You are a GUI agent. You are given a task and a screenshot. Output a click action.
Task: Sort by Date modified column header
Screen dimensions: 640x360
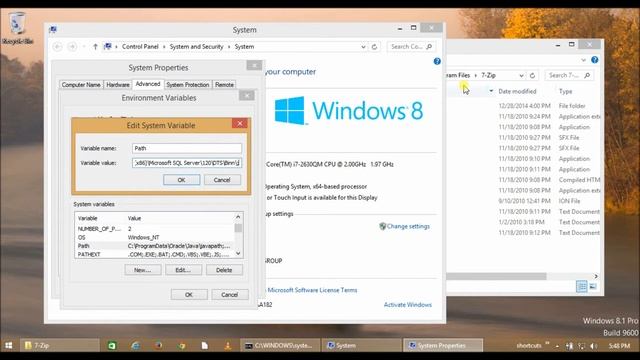pyautogui.click(x=517, y=91)
